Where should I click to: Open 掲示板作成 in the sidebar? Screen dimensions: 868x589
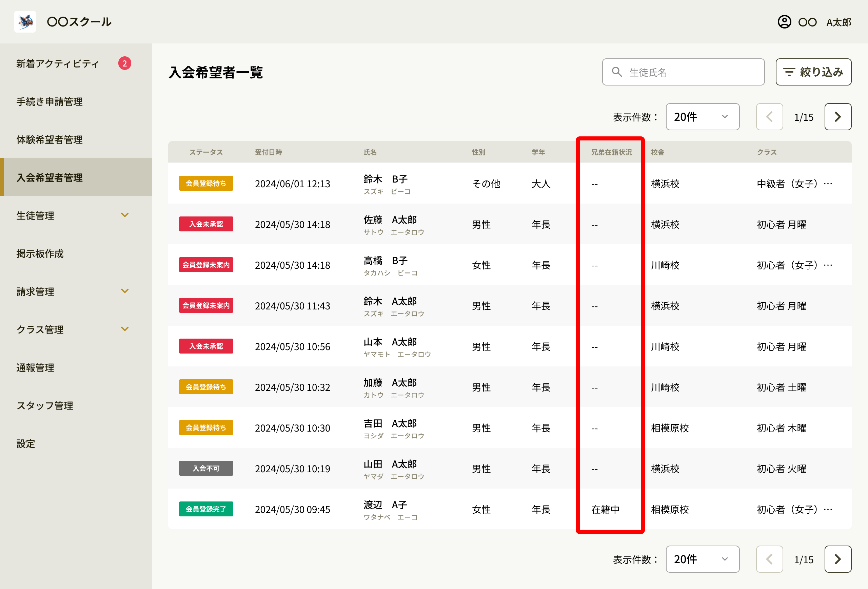[x=76, y=253]
